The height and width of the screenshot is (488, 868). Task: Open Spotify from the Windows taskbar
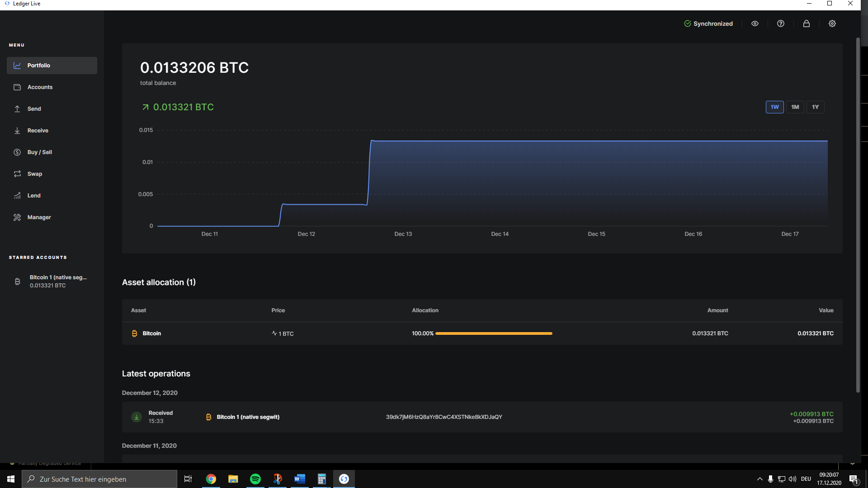(x=255, y=479)
